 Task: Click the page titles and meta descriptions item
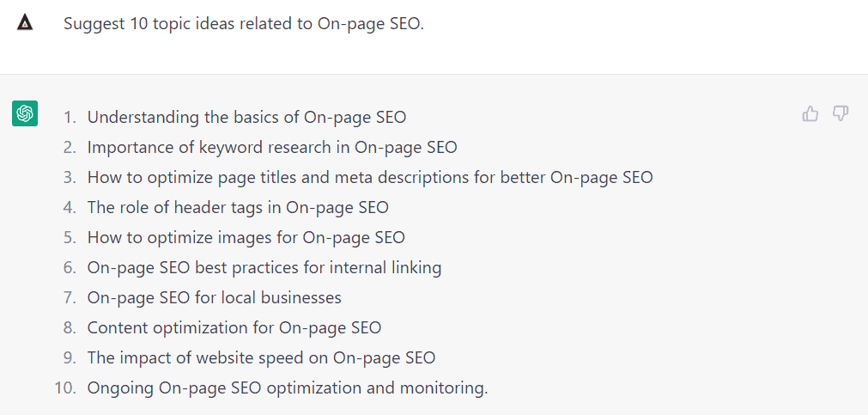[x=370, y=177]
